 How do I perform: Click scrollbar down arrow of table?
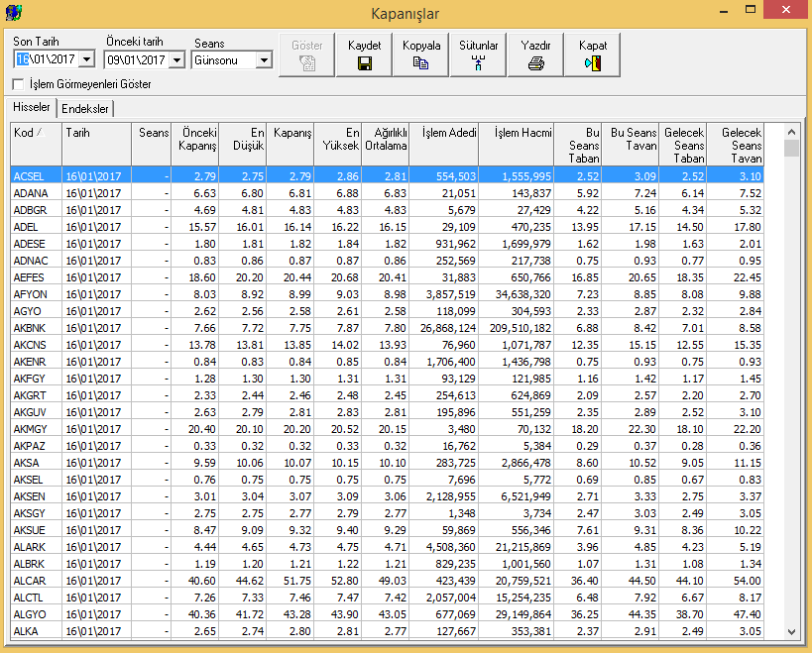791,631
